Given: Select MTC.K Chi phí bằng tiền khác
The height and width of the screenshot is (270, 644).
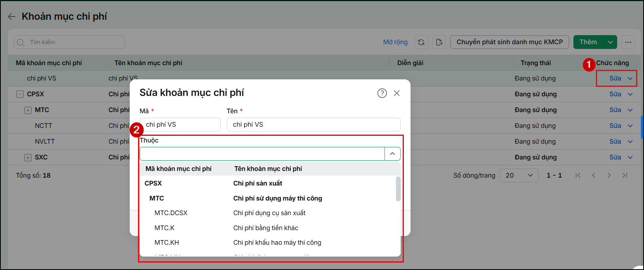Looking at the screenshot, I should [268, 228].
